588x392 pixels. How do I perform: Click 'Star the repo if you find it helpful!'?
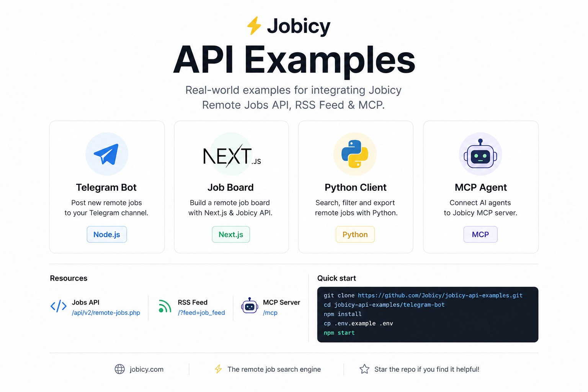pos(427,369)
